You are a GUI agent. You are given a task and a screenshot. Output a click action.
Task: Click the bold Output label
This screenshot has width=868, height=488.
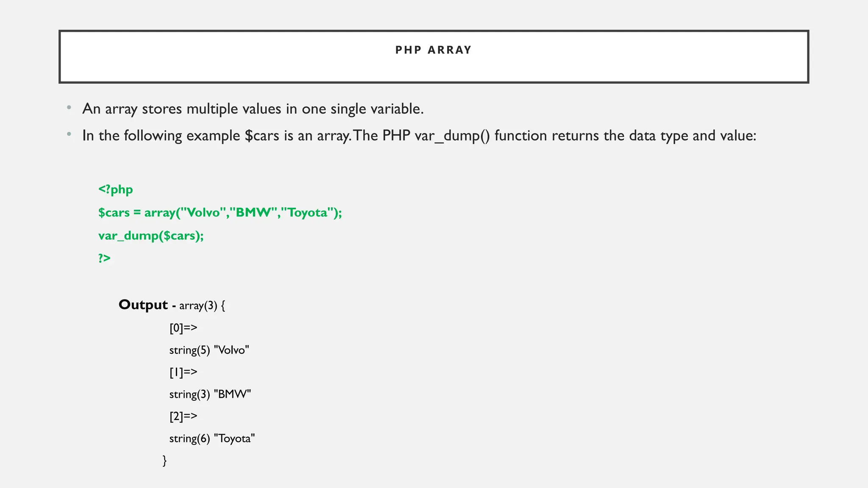(143, 305)
